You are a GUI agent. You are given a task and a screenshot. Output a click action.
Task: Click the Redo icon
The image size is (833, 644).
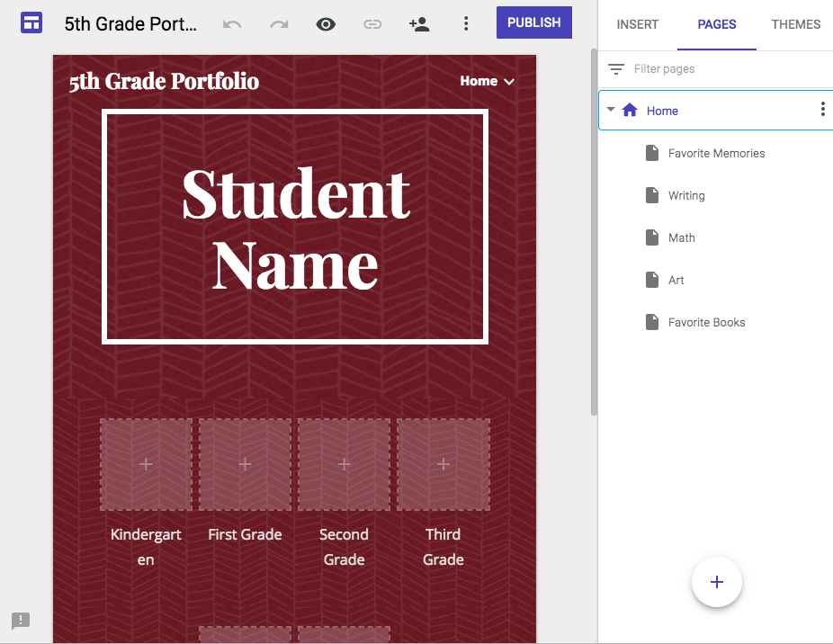click(x=279, y=24)
